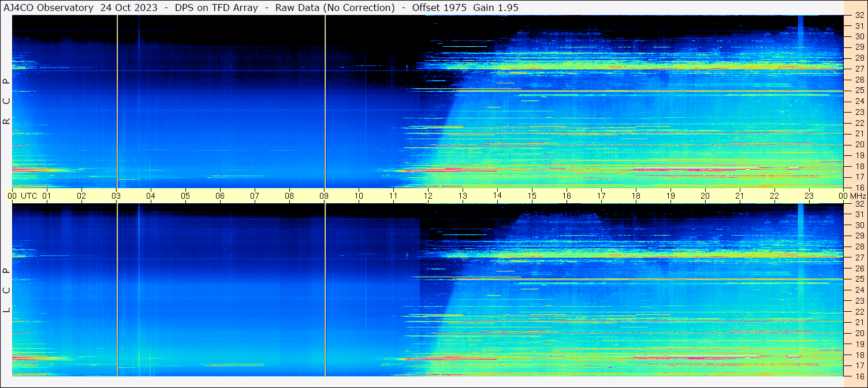868x388 pixels.
Task: Click the "DPS on TFD Array" label
Action: pyautogui.click(x=216, y=8)
